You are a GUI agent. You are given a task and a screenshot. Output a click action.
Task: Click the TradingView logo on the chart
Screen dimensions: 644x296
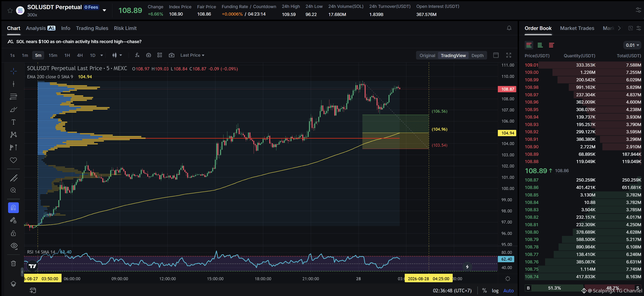[33, 266]
